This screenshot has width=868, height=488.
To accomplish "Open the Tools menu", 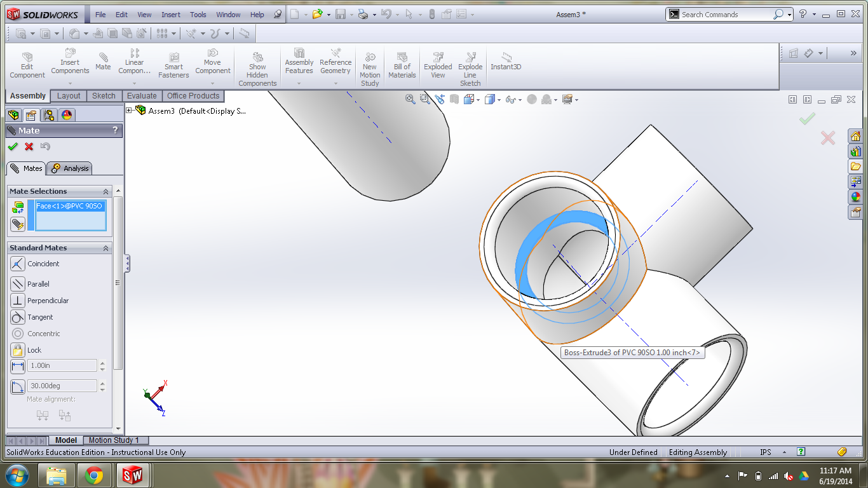I will click(x=198, y=15).
